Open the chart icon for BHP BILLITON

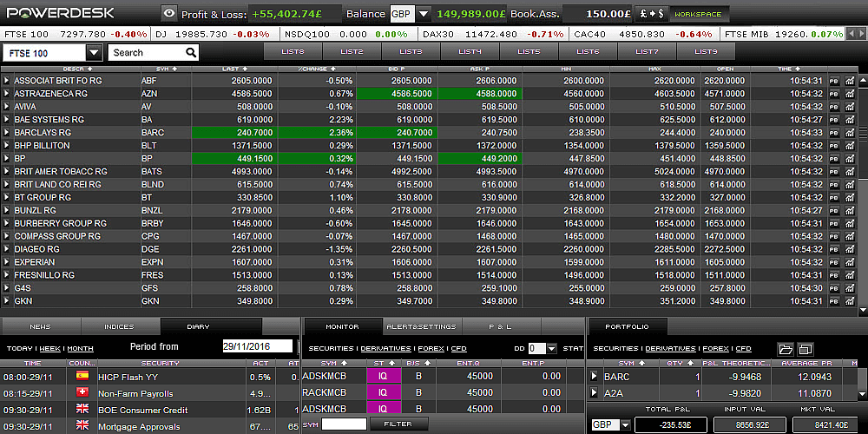850,146
